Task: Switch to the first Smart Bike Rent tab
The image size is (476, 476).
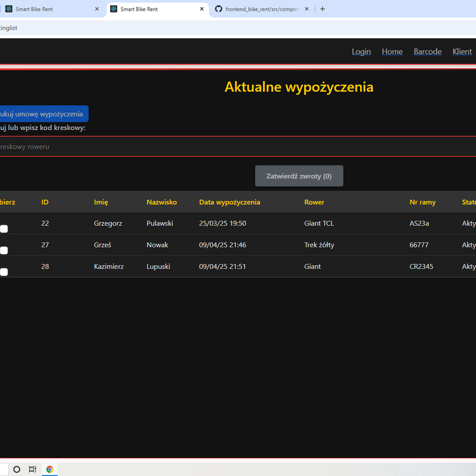Action: (48, 10)
